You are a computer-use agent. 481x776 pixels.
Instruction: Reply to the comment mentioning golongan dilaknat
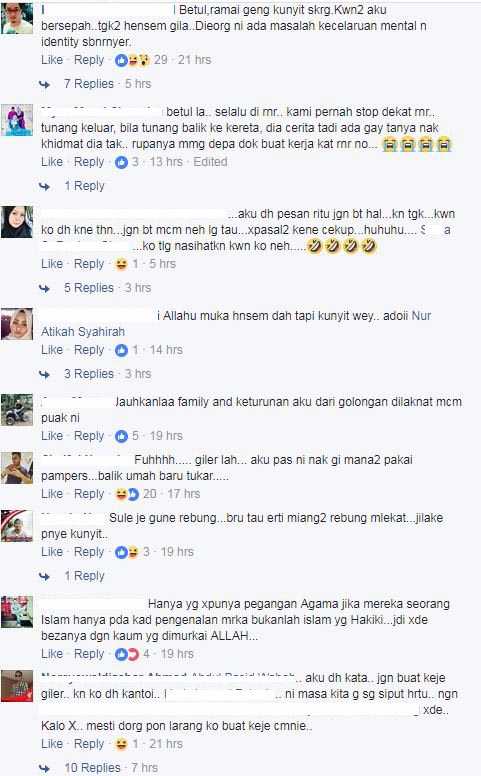coord(89,436)
